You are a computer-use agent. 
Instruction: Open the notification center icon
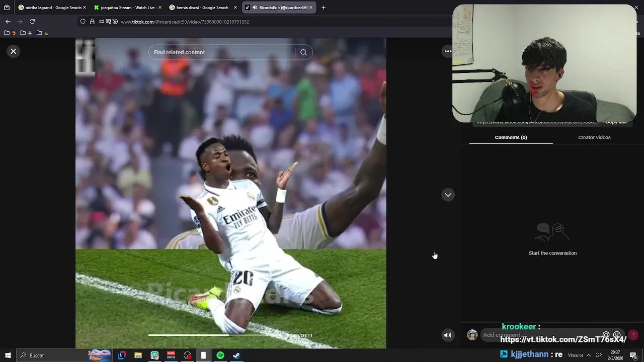click(633, 355)
